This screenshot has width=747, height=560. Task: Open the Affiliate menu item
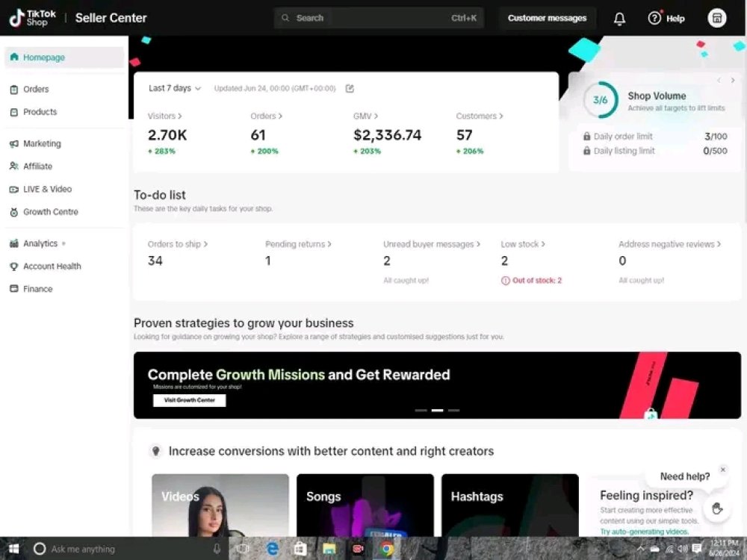pyautogui.click(x=37, y=167)
